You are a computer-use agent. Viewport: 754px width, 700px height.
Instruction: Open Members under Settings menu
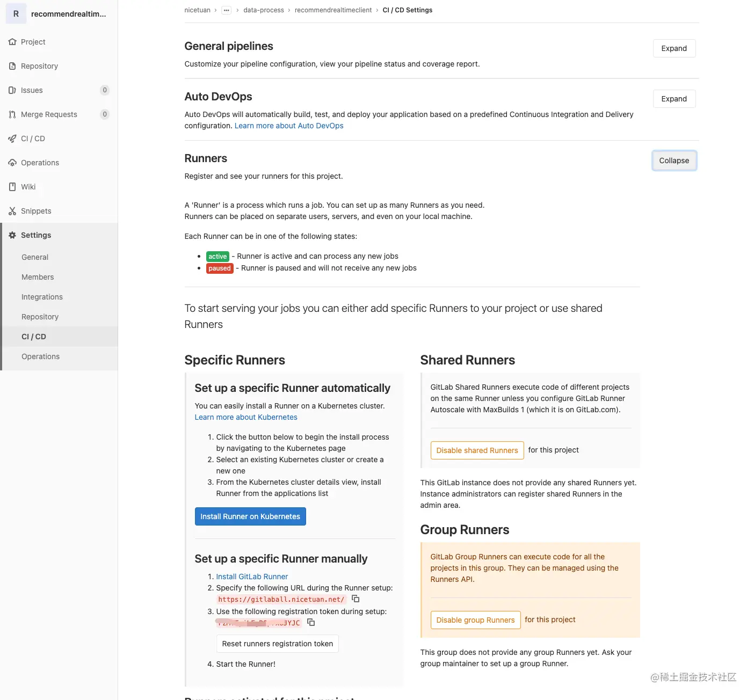point(38,277)
